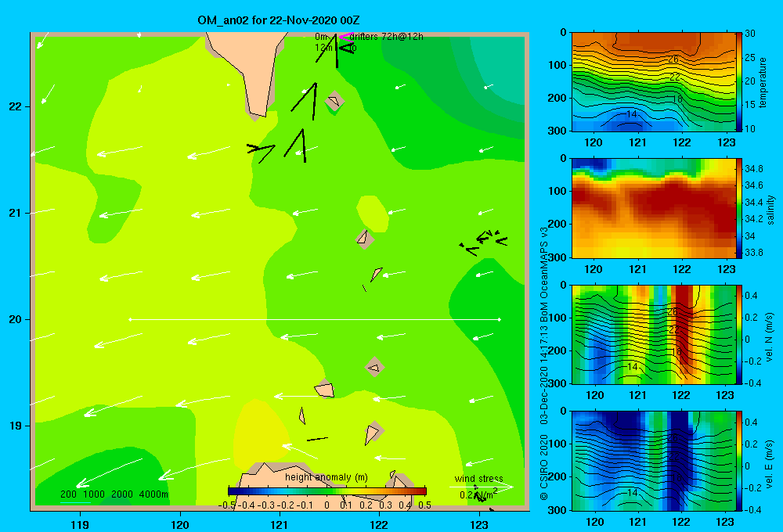This screenshot has width=783, height=532.
Task: Click the white section line along latitude 20
Action: pyautogui.click(x=315, y=319)
